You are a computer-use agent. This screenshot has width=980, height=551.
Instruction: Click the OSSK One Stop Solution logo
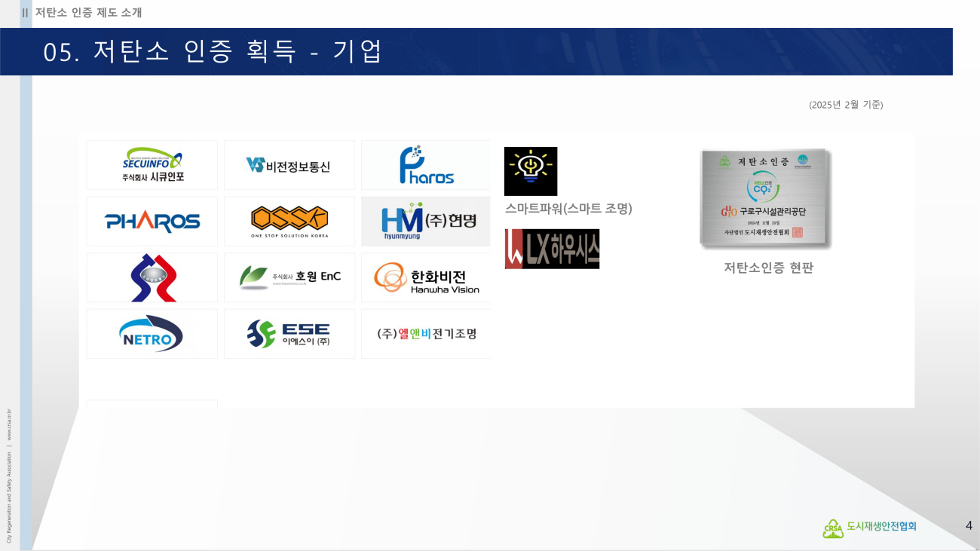(289, 222)
